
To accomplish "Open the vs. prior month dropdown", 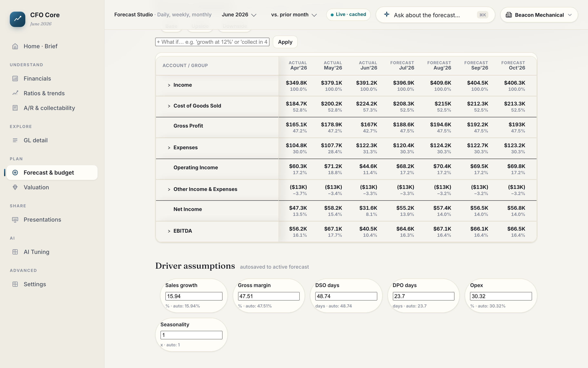I will point(294,15).
